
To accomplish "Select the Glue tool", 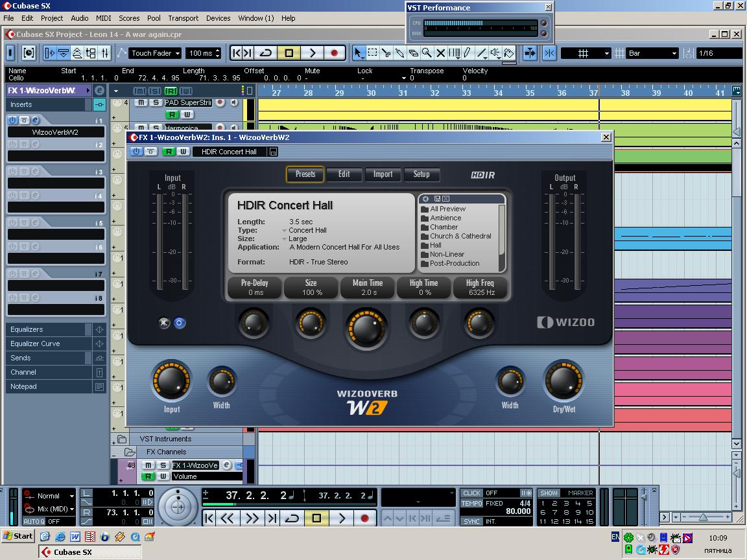I will coord(399,53).
